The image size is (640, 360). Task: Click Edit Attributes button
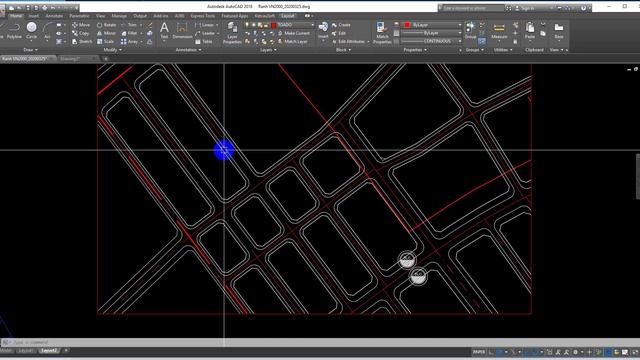350,41
